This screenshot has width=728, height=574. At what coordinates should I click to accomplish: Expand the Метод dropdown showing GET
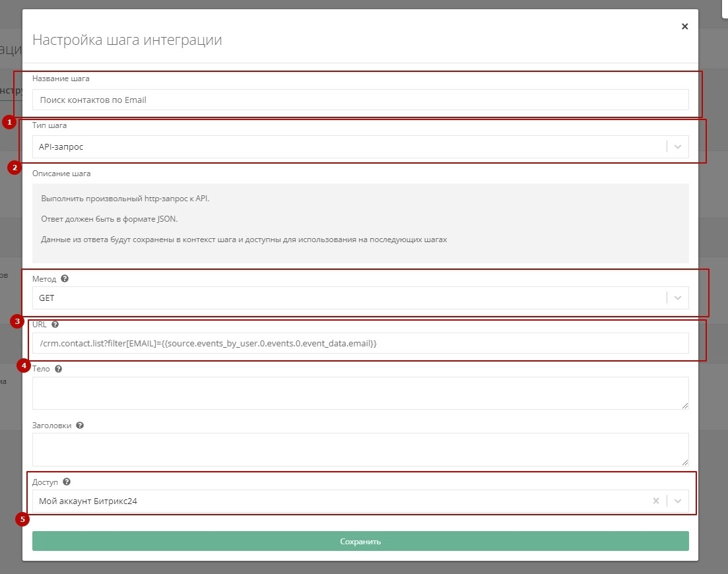coord(677,298)
